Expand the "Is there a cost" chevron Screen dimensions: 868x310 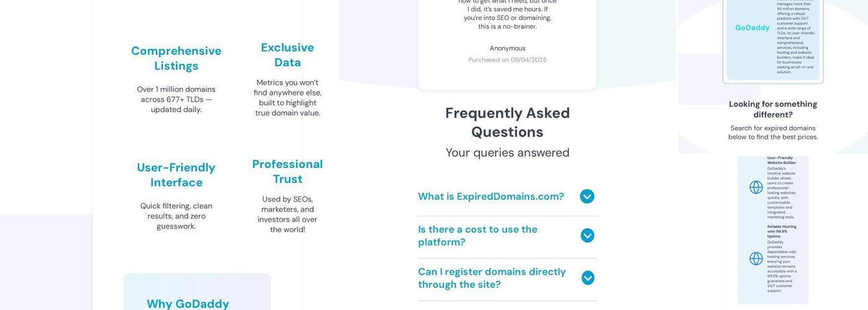point(587,236)
